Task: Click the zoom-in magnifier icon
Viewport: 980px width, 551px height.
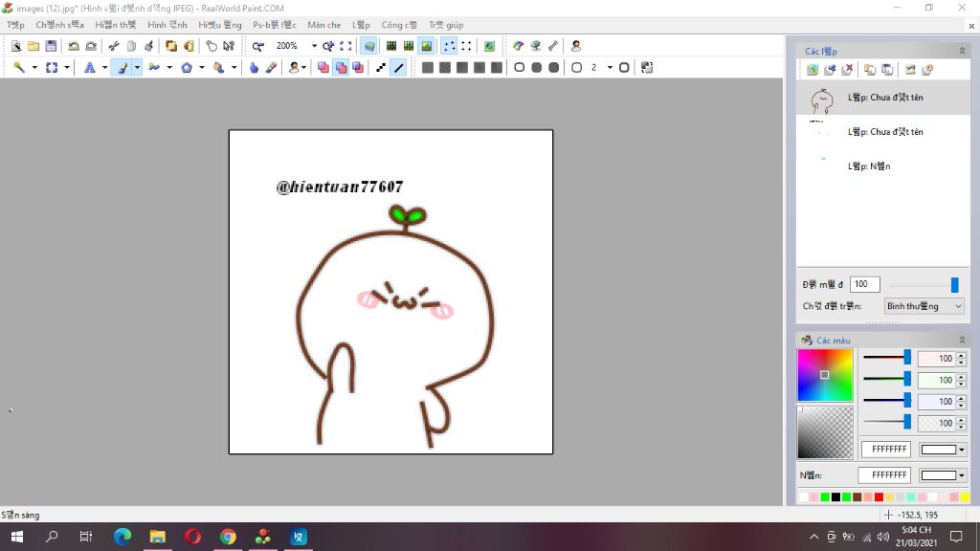Action: 328,46
